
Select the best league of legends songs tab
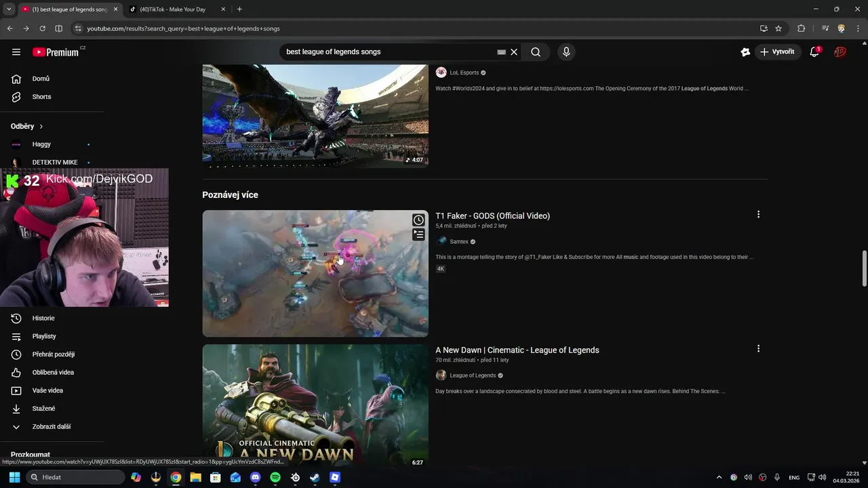70,9
